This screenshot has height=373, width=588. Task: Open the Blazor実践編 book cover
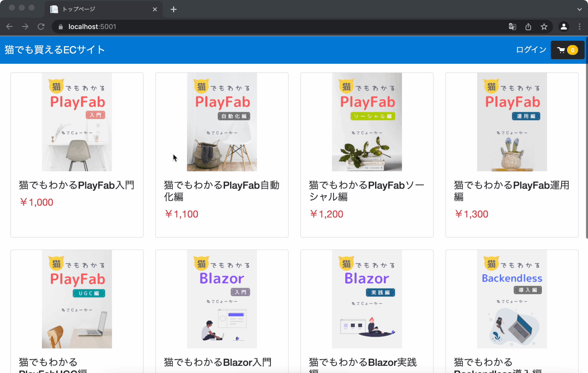[x=367, y=299]
